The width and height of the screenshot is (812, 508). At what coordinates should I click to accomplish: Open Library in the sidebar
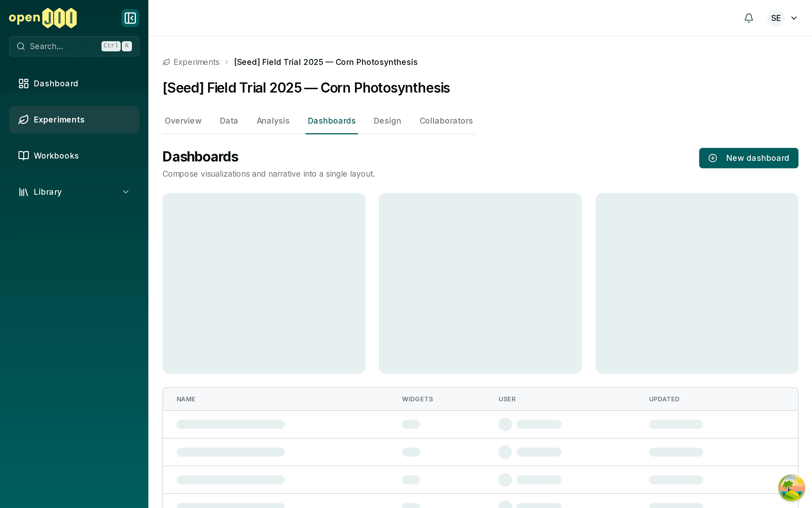74,192
